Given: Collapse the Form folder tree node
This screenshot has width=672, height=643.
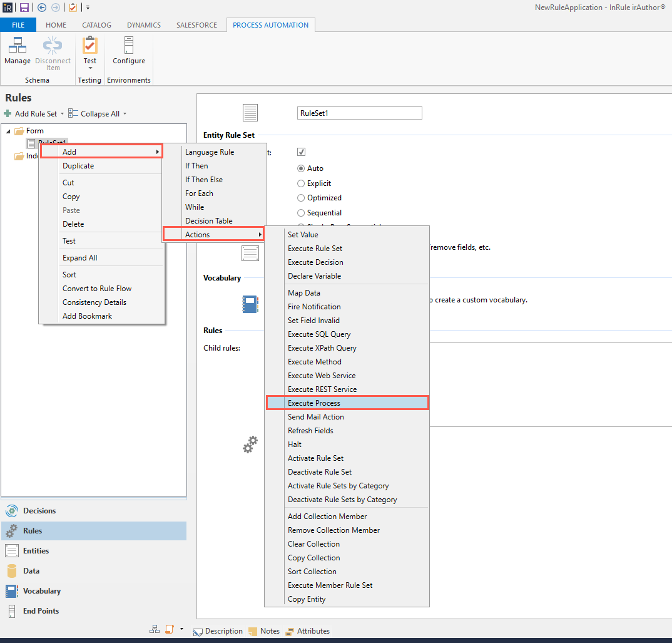Looking at the screenshot, I should click(x=8, y=131).
